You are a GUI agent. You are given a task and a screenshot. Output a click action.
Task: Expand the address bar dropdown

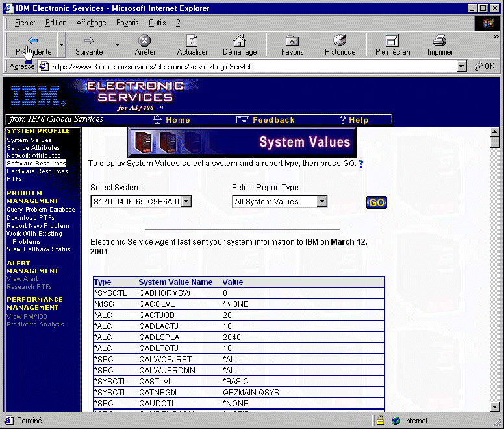pos(462,67)
